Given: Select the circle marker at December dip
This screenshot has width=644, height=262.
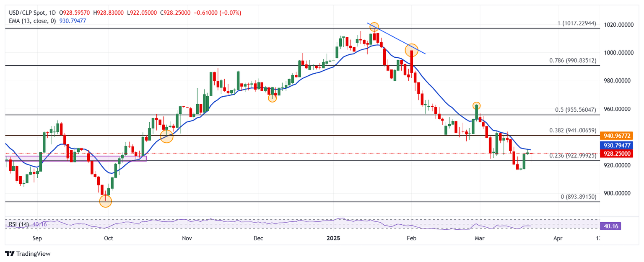Looking at the screenshot, I should [x=272, y=98].
